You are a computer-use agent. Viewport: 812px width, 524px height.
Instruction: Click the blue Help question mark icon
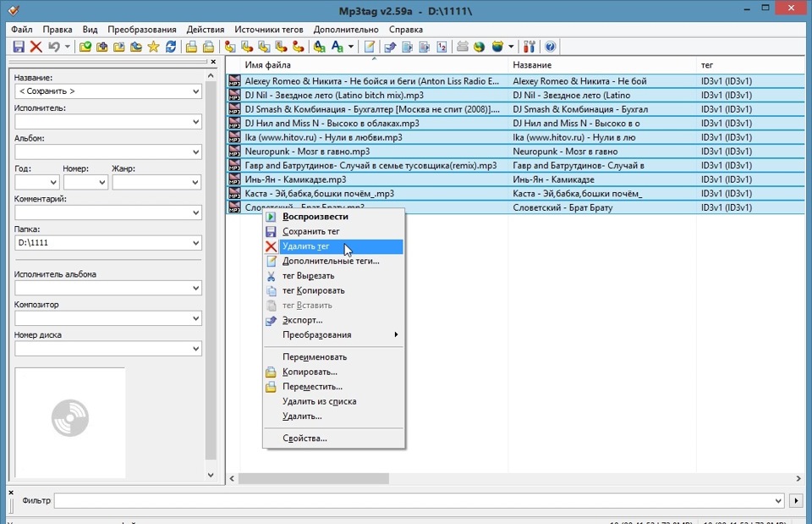coord(550,47)
